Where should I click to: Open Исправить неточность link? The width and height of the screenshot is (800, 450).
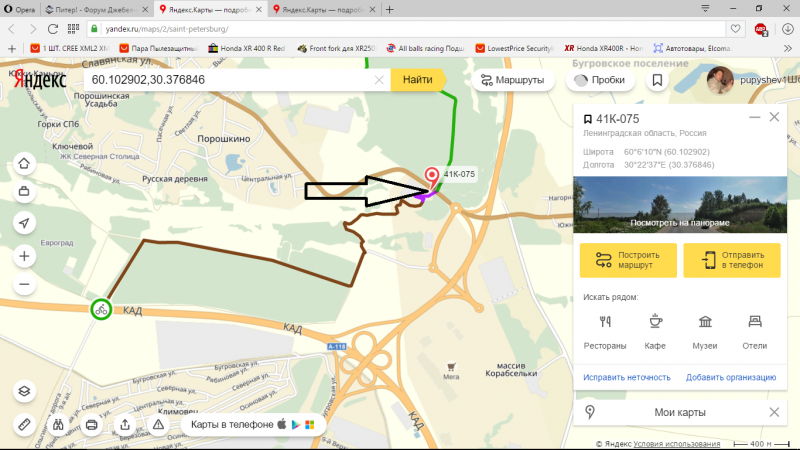tap(627, 378)
